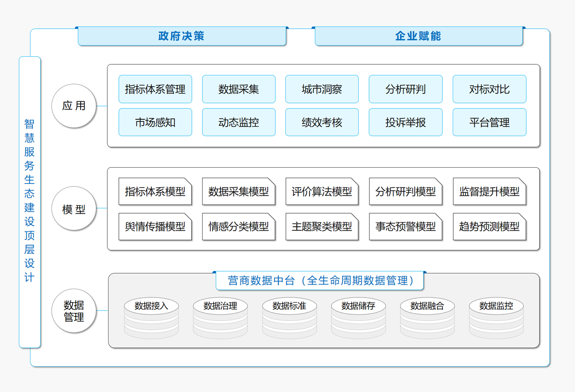Select the 指标体系模型 card

(155, 191)
